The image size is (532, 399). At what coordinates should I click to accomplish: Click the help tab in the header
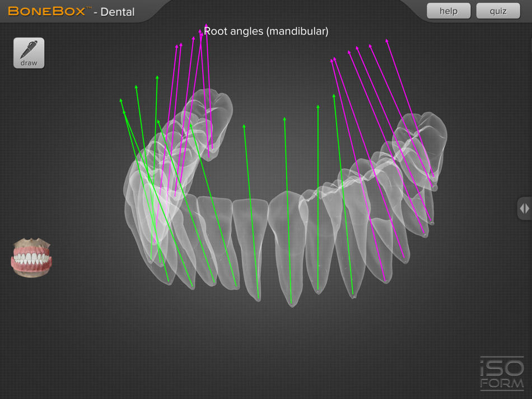click(448, 10)
